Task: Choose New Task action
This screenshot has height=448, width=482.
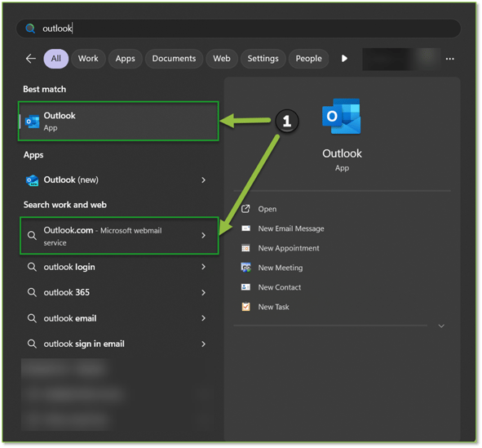Action: pyautogui.click(x=273, y=307)
